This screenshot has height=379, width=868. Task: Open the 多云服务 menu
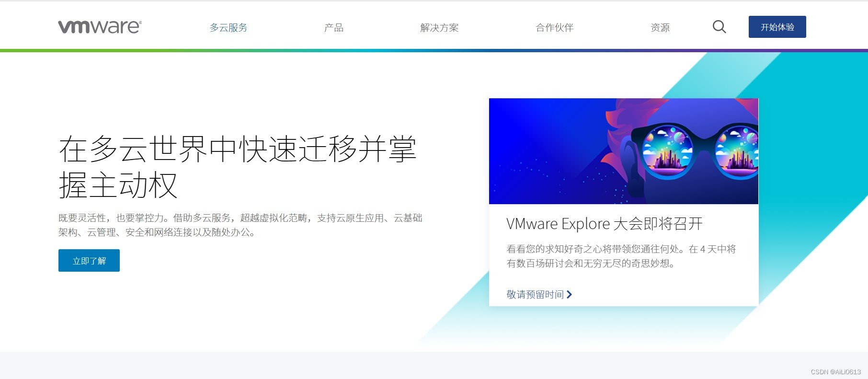(228, 28)
